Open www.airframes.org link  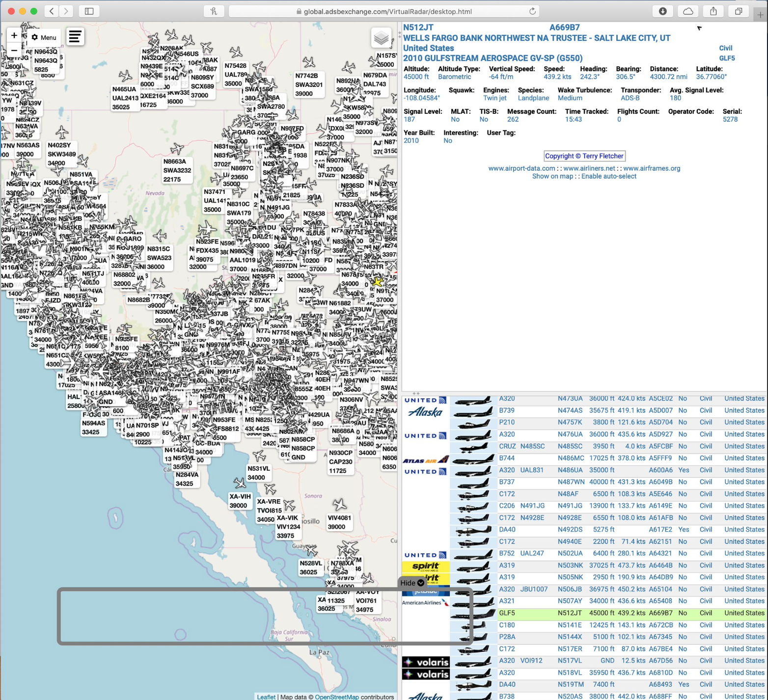point(652,168)
